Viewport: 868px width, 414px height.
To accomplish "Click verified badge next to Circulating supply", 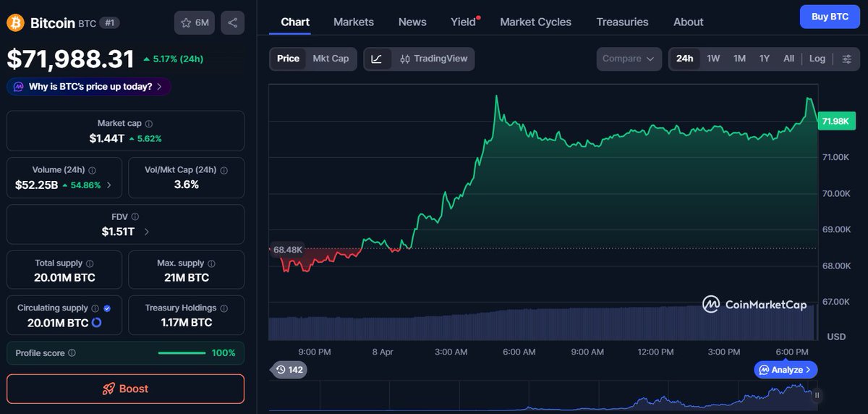I will pyautogui.click(x=107, y=308).
